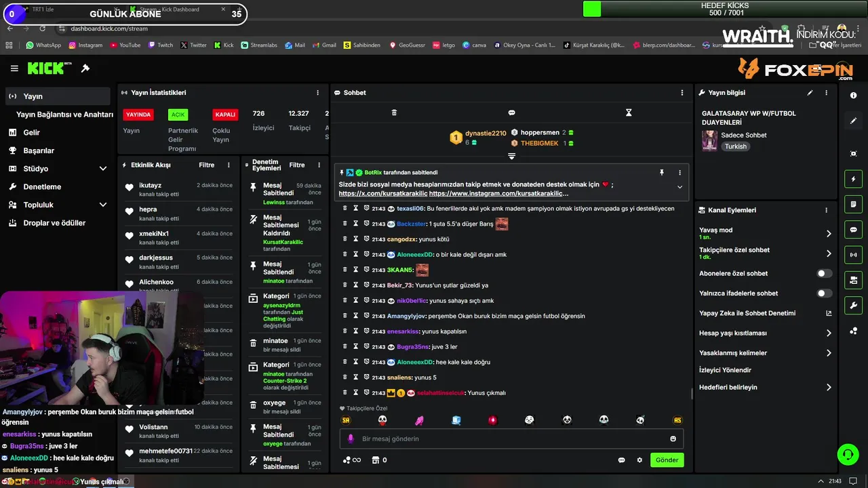Click the Sadece Sohbet category thumbnail
This screenshot has height=488, width=868.
coord(709,140)
